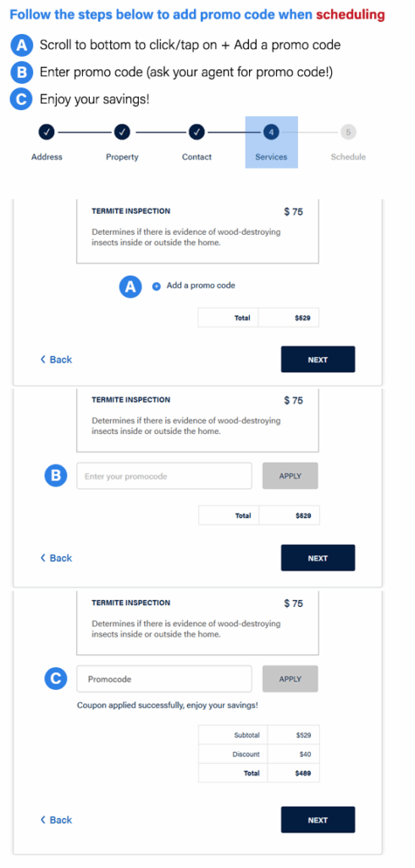Click the field filled with Promocode

tap(164, 679)
